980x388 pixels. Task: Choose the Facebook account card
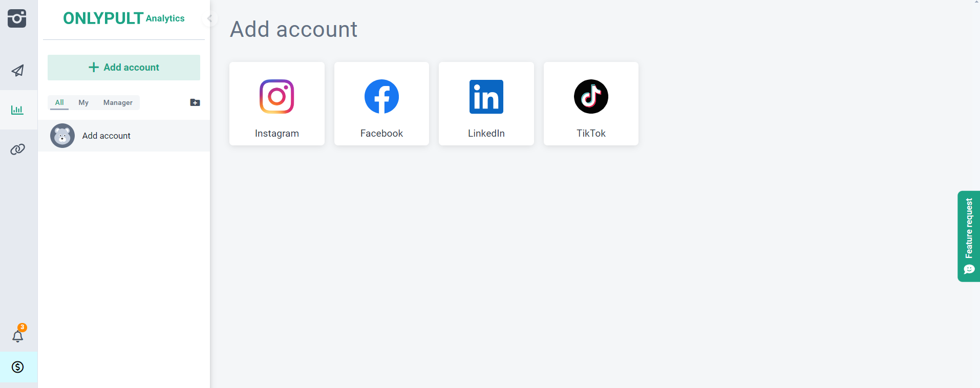click(381, 104)
